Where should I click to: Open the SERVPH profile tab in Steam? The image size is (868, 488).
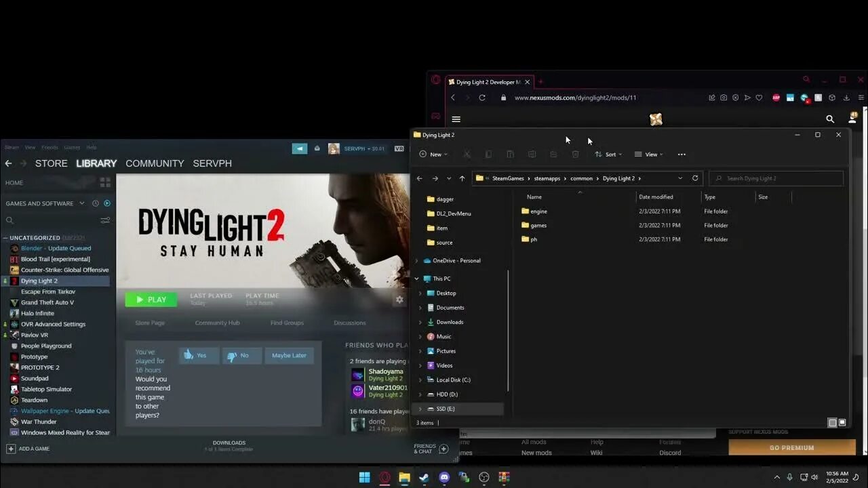point(212,163)
